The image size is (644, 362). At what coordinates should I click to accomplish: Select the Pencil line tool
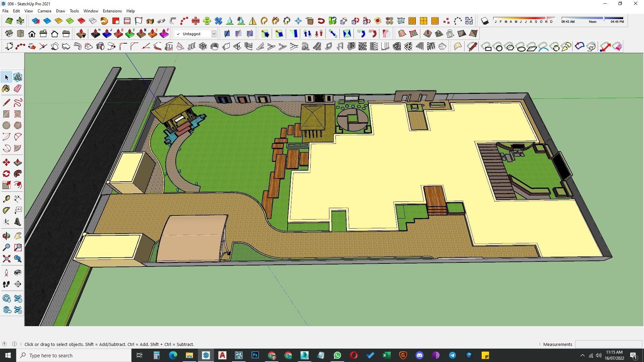[6, 103]
